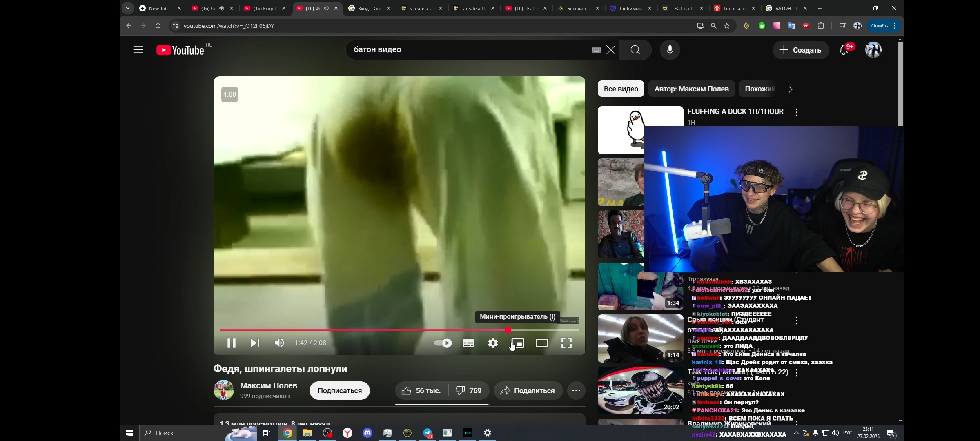
Task: Open a new browser tab with plus
Action: point(820,8)
